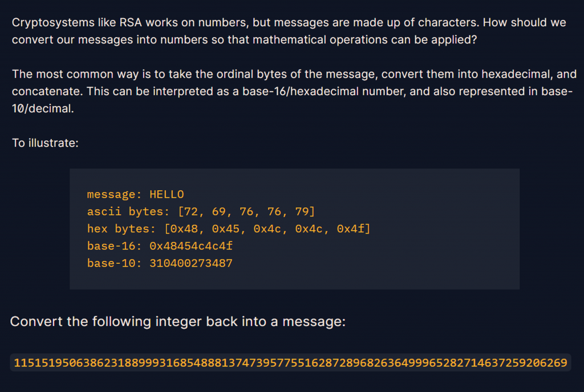Click the 'To illustrate:' text
The width and height of the screenshot is (584, 392).
click(x=45, y=142)
